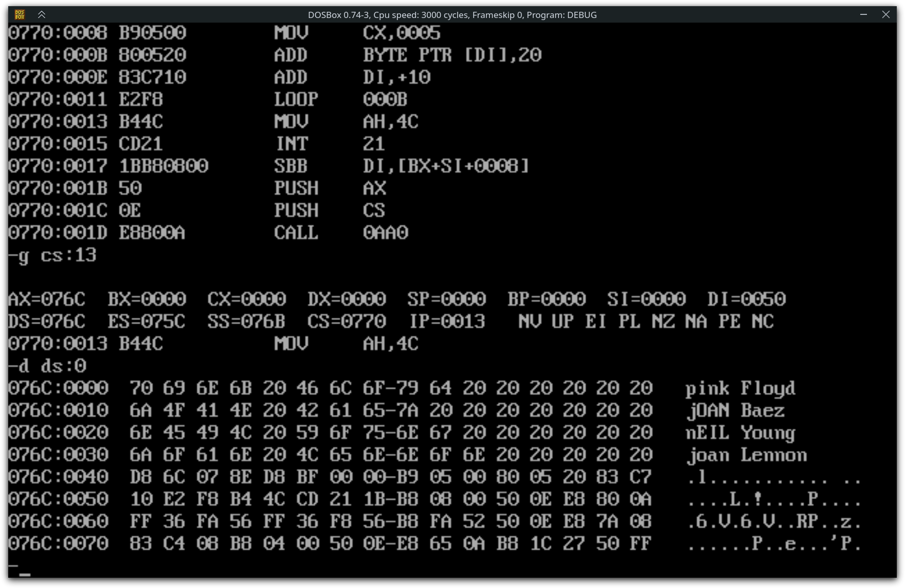
Task: Click the PE parity flag
Action: pos(730,321)
